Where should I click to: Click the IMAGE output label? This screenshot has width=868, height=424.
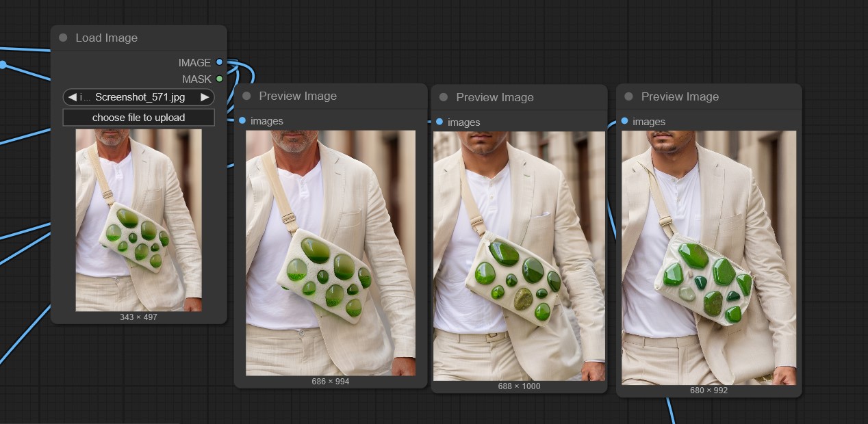click(x=195, y=62)
